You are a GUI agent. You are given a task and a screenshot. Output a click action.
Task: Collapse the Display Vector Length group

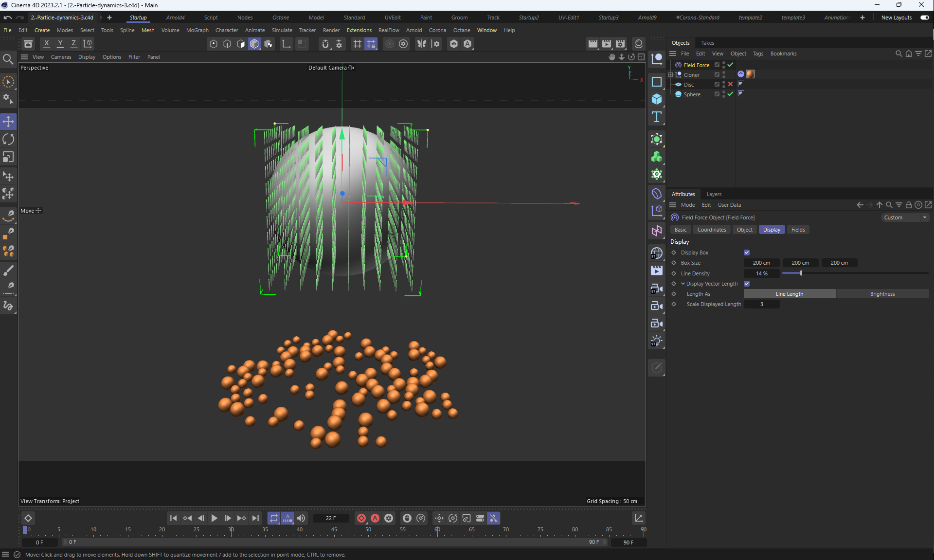point(683,284)
